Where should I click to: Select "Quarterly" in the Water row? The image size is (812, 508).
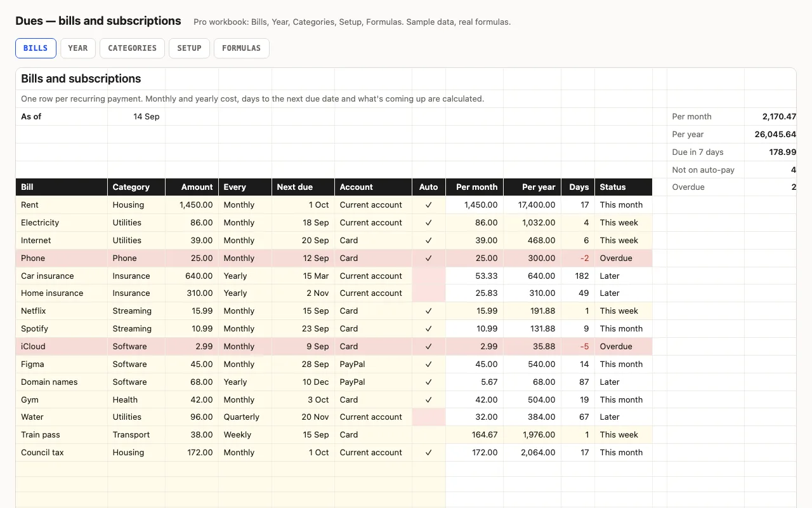(245, 417)
